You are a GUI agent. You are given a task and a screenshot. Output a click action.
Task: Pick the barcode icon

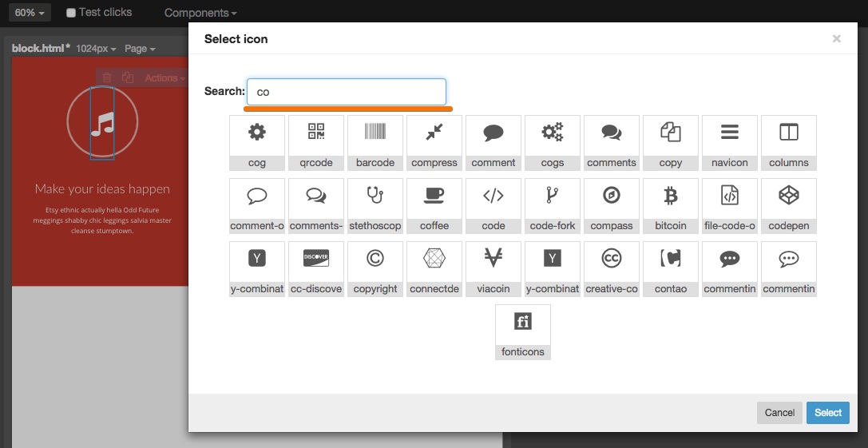(x=375, y=143)
